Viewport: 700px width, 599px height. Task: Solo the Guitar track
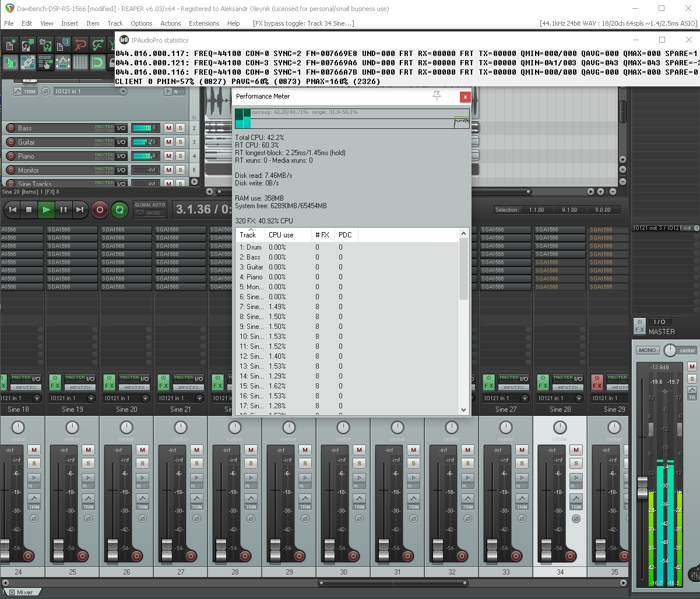[x=181, y=142]
